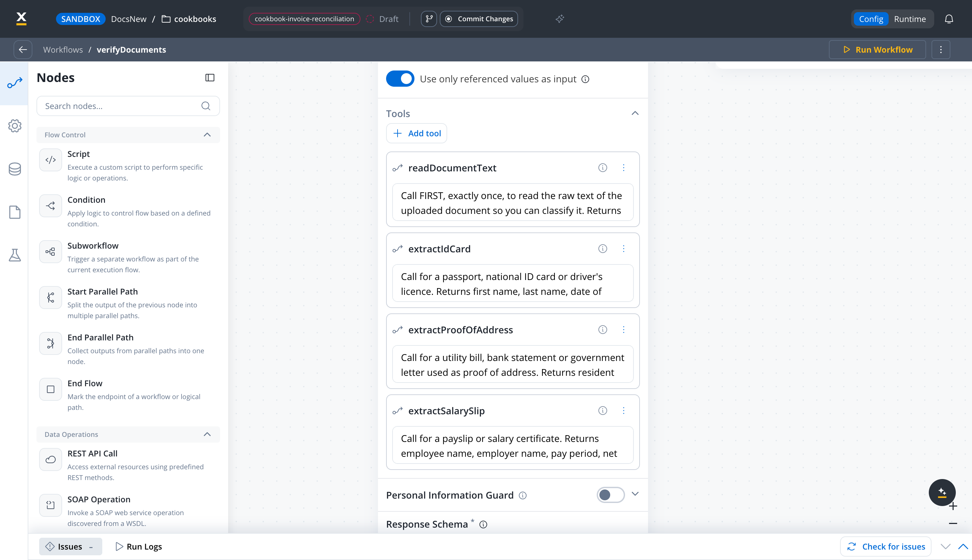972x560 pixels.
Task: Open extractSalarySlip tool options menu
Action: click(624, 411)
